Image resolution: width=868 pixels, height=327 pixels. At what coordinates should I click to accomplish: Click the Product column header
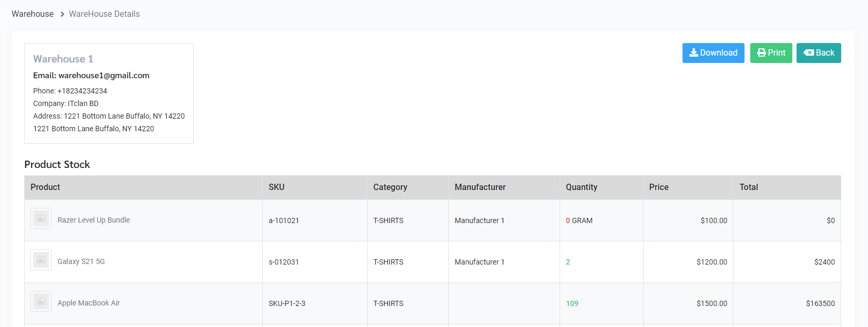click(45, 187)
